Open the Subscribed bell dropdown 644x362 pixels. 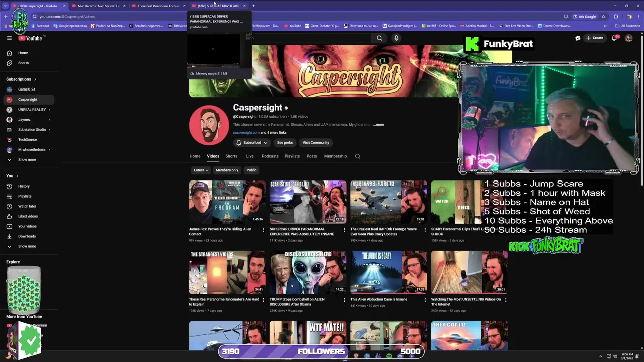[252, 143]
